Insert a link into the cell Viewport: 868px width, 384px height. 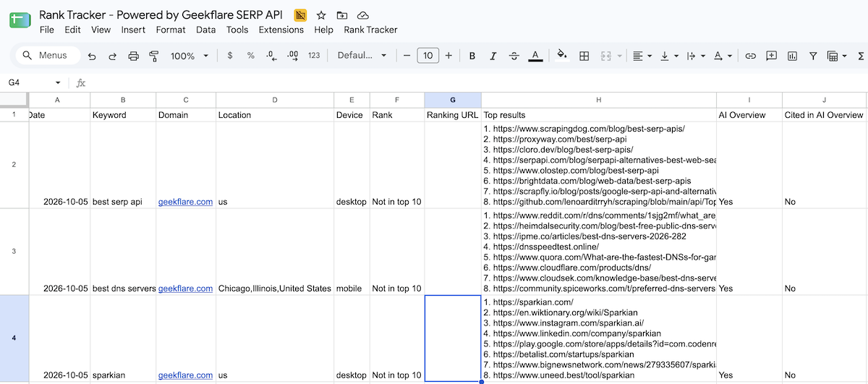pos(751,56)
